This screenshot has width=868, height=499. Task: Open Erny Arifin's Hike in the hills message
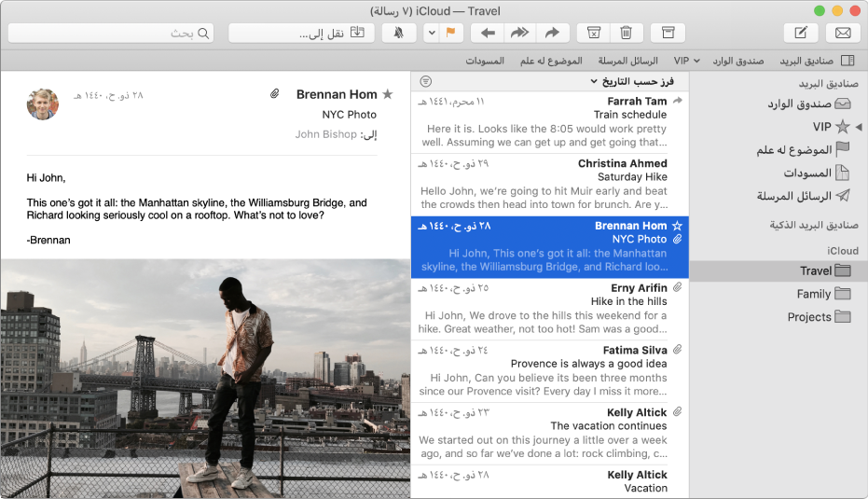[550, 309]
